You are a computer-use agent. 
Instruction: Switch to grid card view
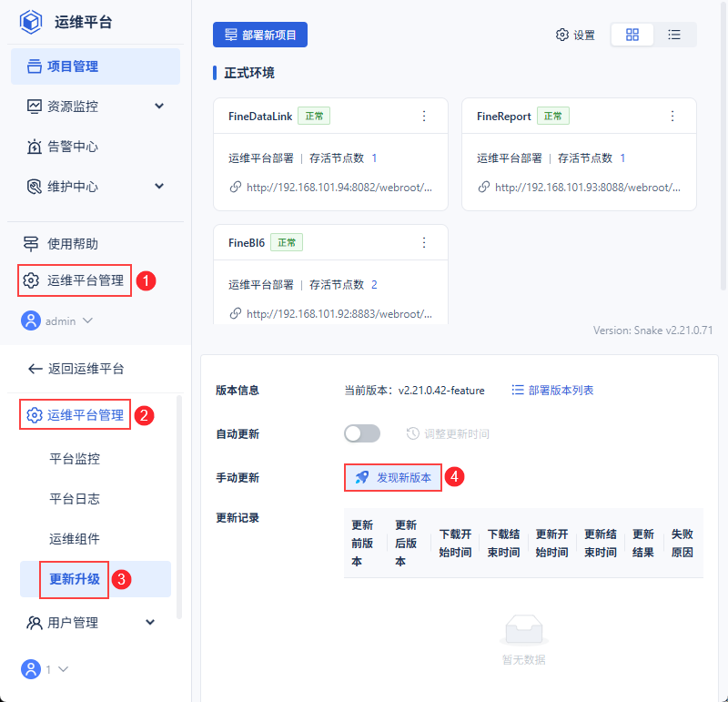tap(632, 35)
